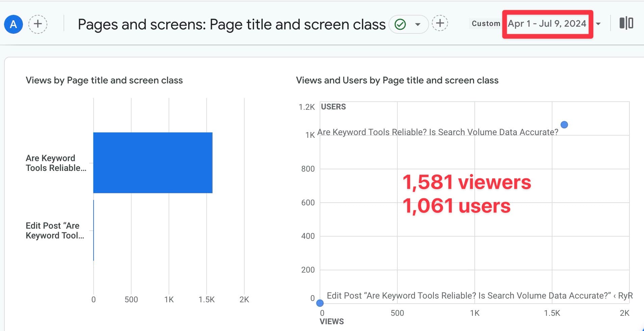
Task: Click the blue bar for Are Keyword Tools Reliable
Action: pyautogui.click(x=153, y=162)
